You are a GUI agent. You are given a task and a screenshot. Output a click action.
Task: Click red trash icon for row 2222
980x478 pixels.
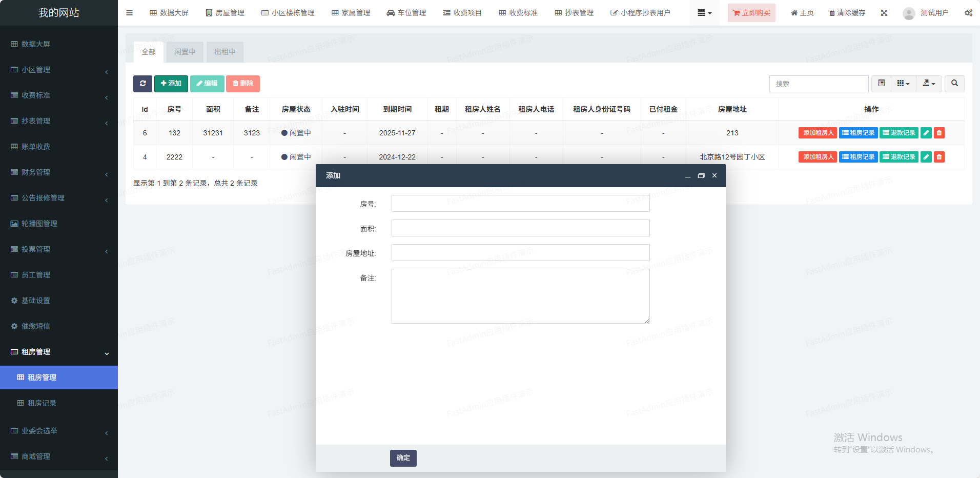[939, 157]
